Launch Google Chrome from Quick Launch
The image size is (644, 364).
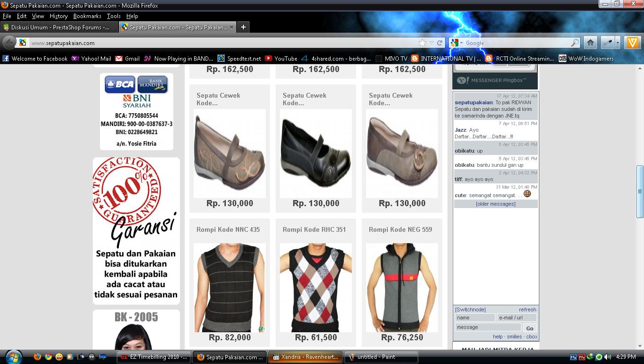pos(48,356)
